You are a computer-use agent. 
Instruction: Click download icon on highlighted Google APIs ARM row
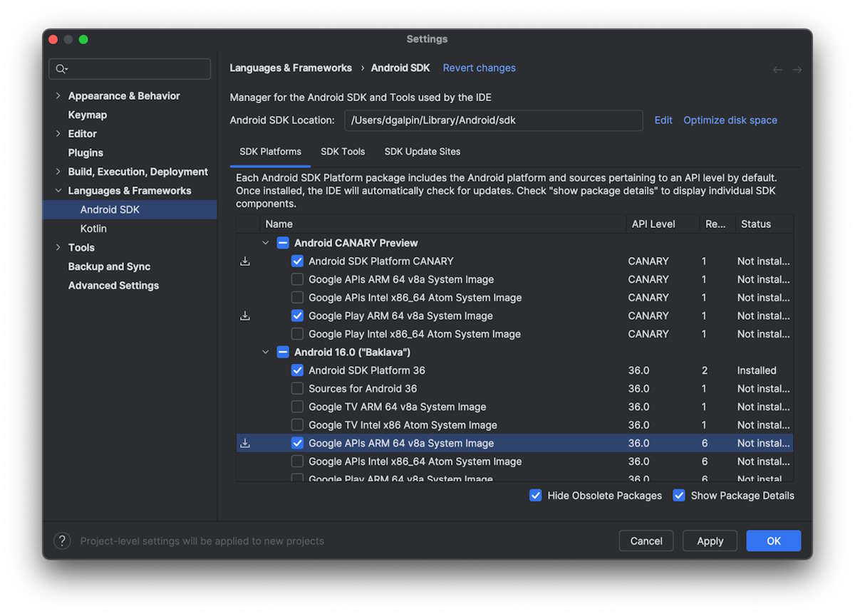pyautogui.click(x=245, y=443)
